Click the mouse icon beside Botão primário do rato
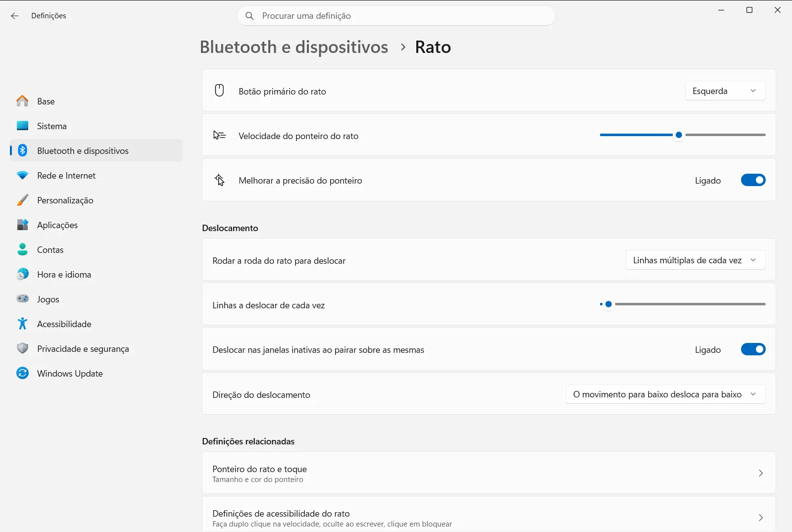The height and width of the screenshot is (532, 792). click(219, 91)
